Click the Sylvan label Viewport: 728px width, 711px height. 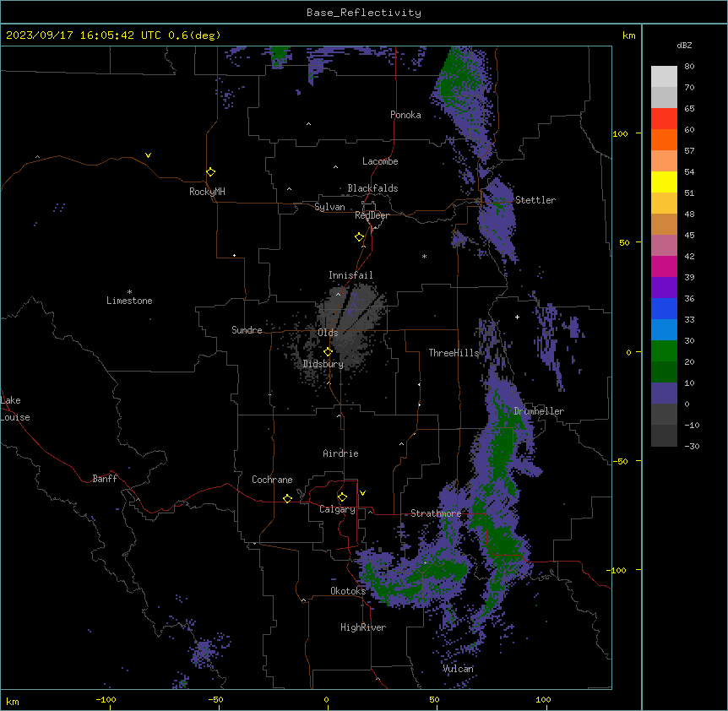click(x=329, y=207)
